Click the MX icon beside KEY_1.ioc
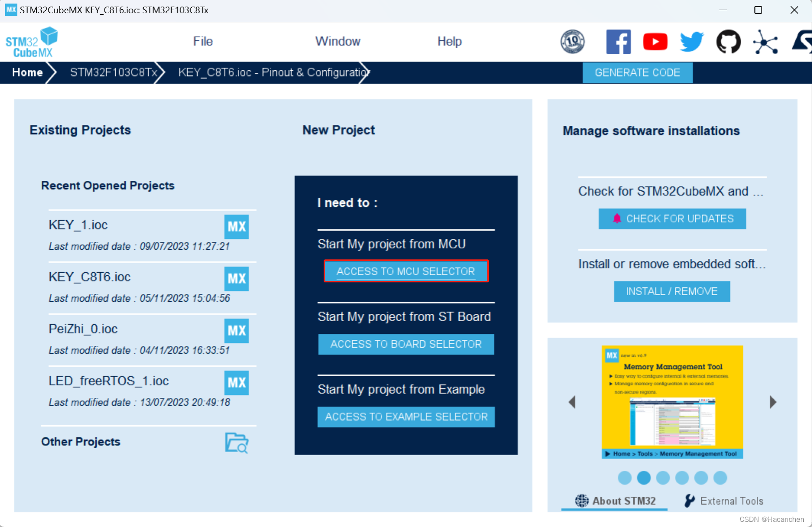This screenshot has height=527, width=812. click(x=237, y=227)
